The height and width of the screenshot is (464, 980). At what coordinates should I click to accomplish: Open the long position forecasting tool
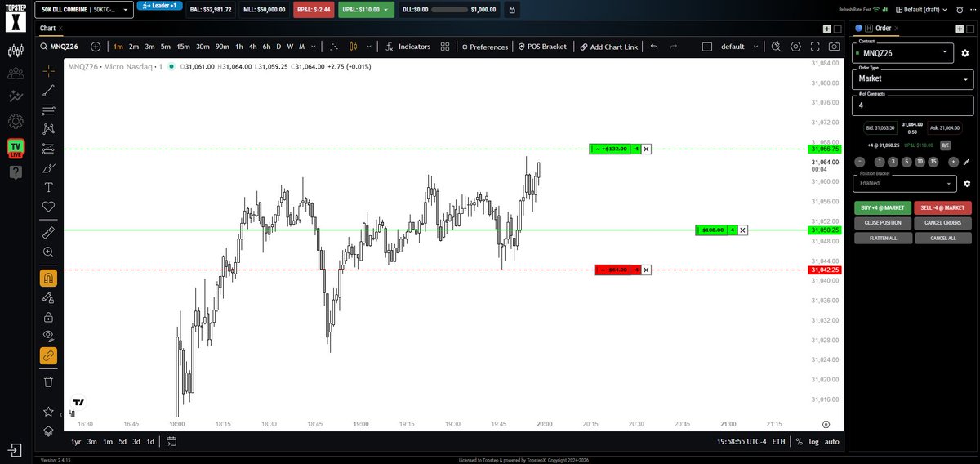(x=48, y=149)
